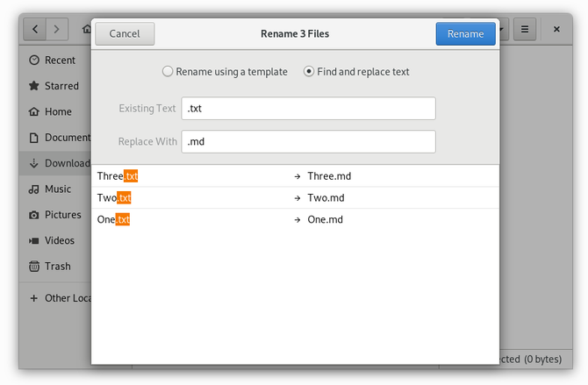
Task: Expand Other Locations in sidebar
Action: pyautogui.click(x=34, y=298)
